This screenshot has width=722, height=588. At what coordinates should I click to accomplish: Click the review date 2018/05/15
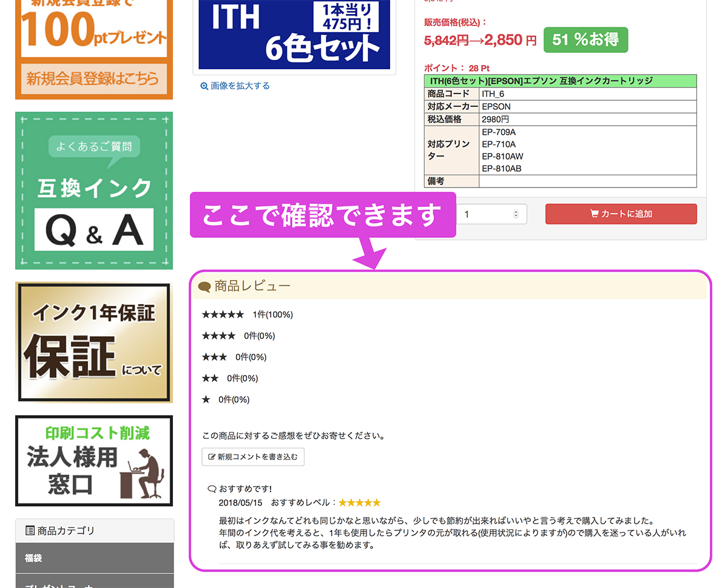(x=240, y=503)
